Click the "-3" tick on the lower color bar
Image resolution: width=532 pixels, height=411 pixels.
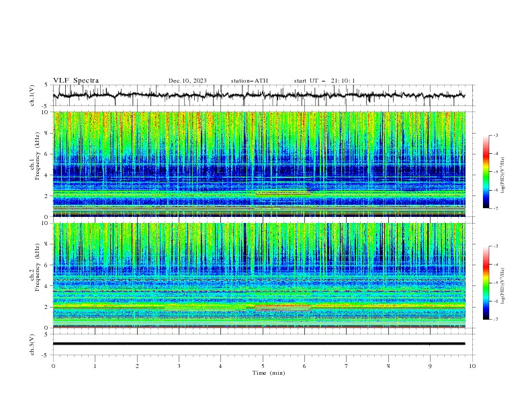(x=495, y=246)
